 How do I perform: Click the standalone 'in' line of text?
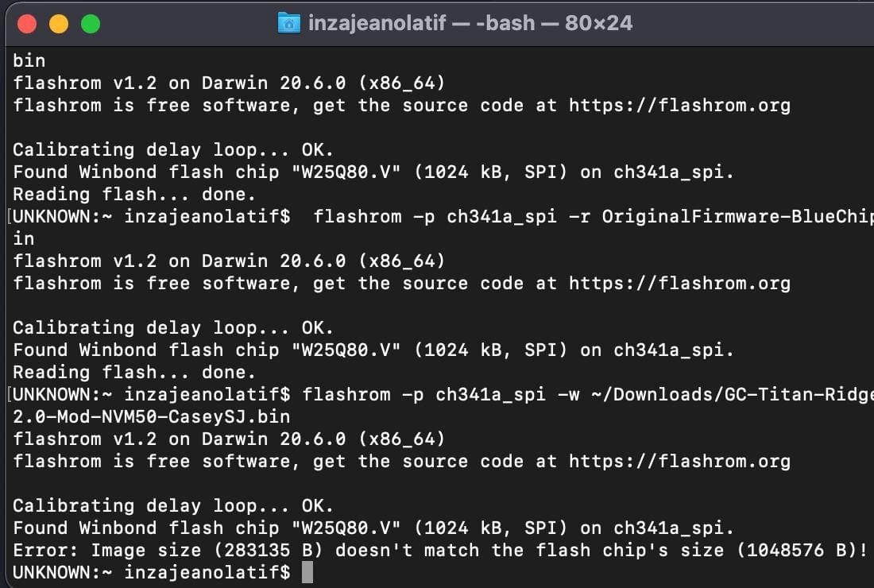(x=24, y=238)
